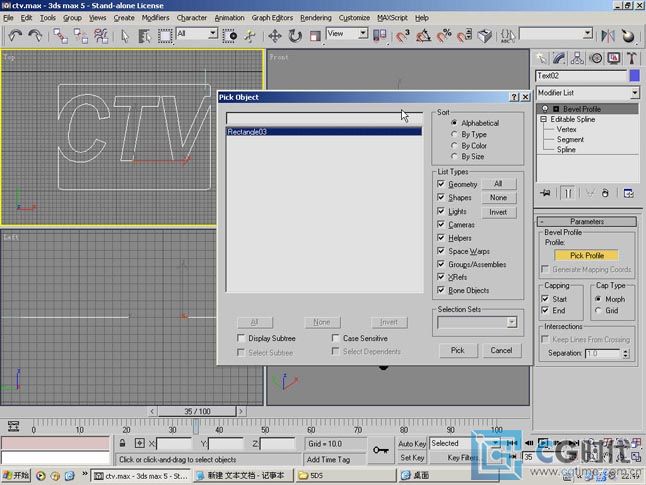Toggle the Percent Snap icon
Viewport: 646px width, 485px height.
[444, 36]
